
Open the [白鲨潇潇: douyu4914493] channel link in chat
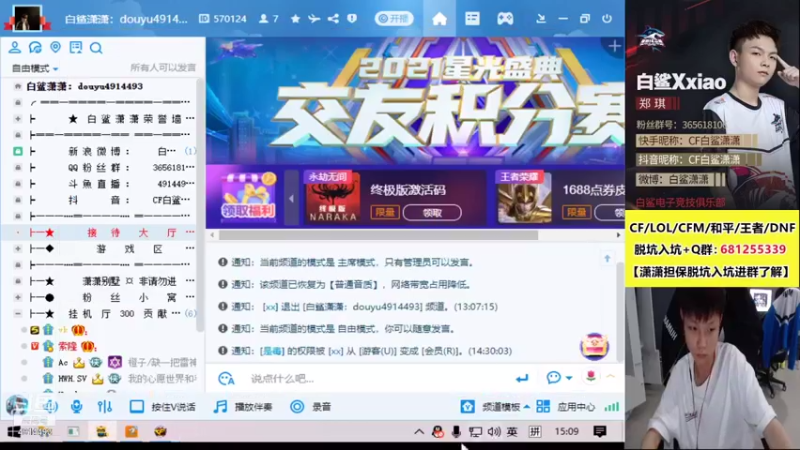363,307
